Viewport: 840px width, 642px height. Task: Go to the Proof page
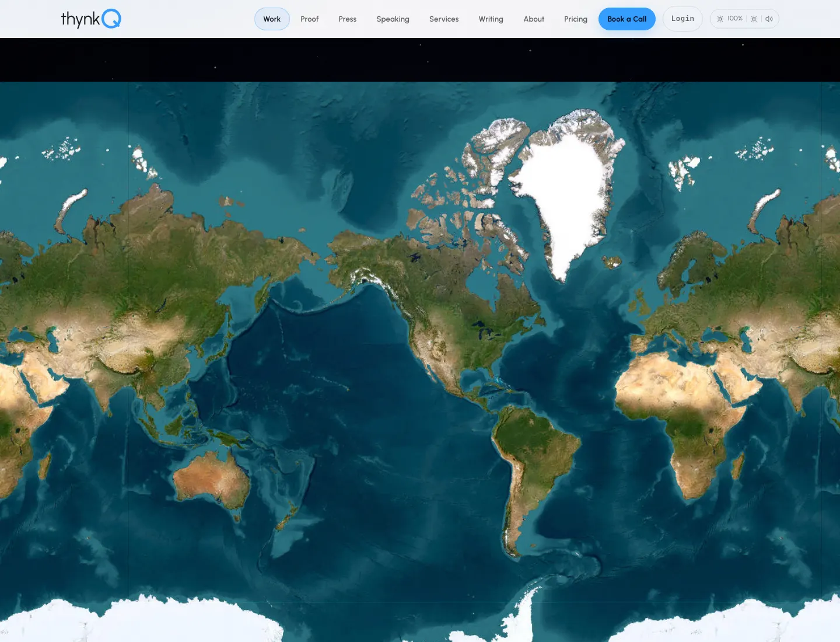coord(310,19)
